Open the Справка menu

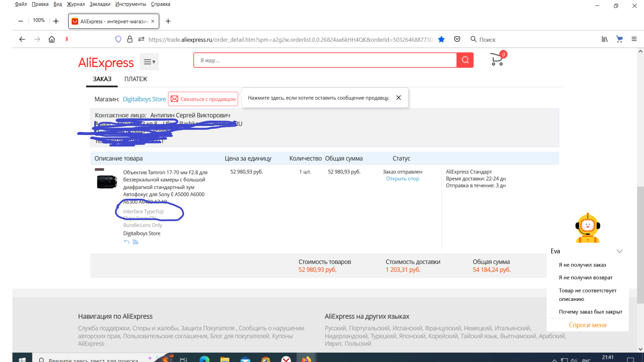pos(161,4)
